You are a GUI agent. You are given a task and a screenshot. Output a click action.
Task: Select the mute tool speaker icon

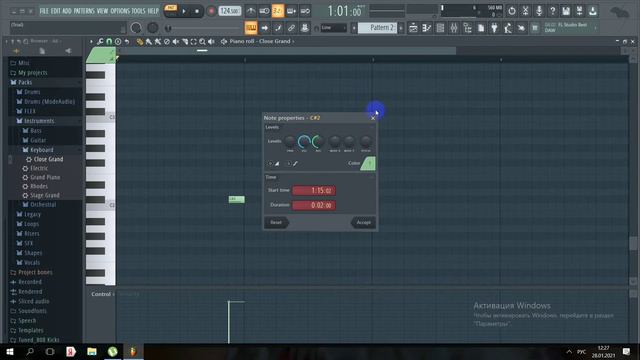coord(176,41)
